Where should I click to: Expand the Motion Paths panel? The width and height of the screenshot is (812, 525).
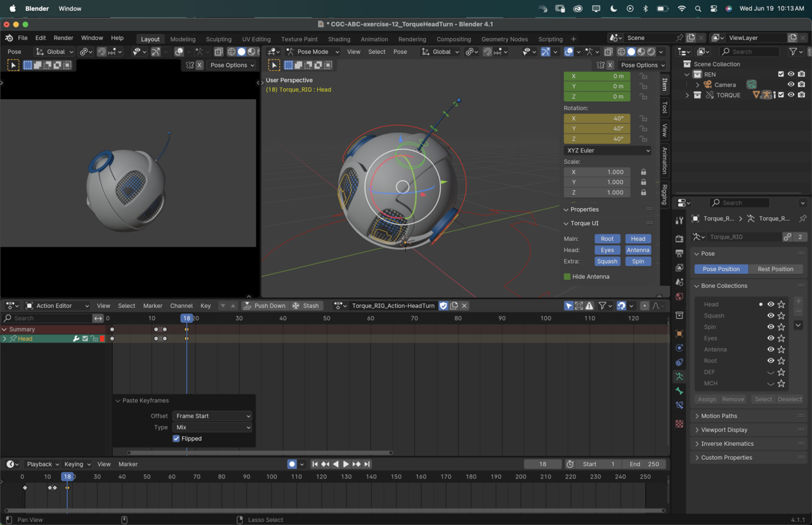[719, 416]
